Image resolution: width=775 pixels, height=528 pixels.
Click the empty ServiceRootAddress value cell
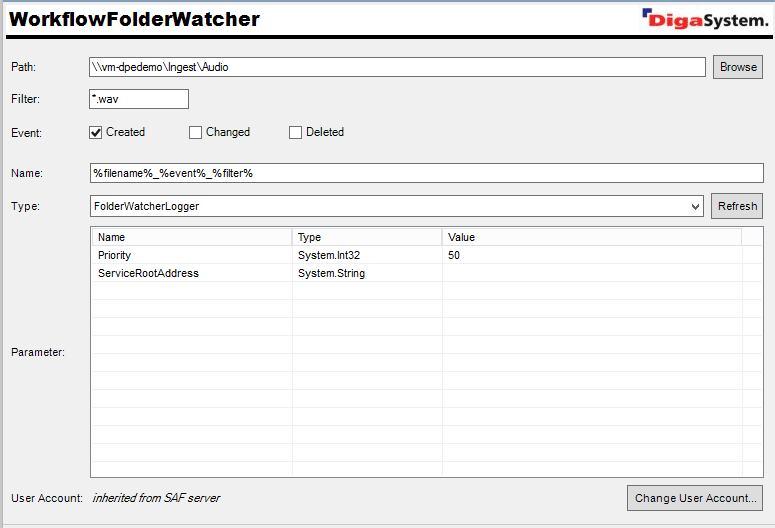(x=591, y=273)
